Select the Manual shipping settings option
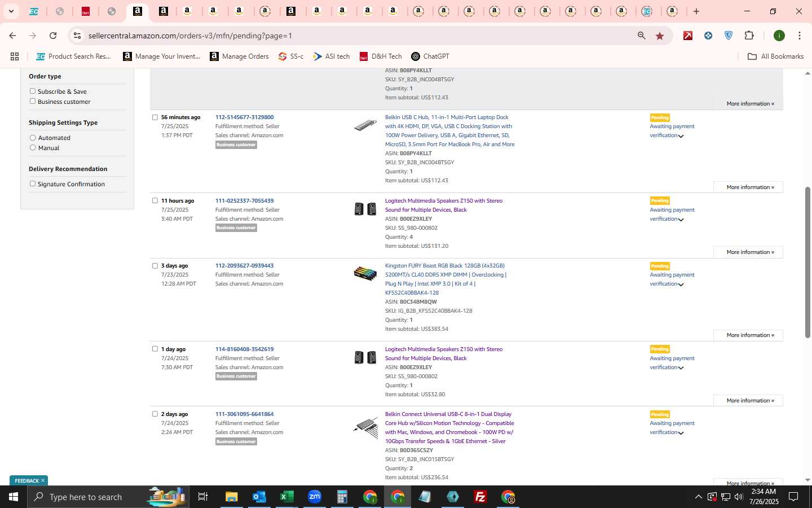 (33, 148)
